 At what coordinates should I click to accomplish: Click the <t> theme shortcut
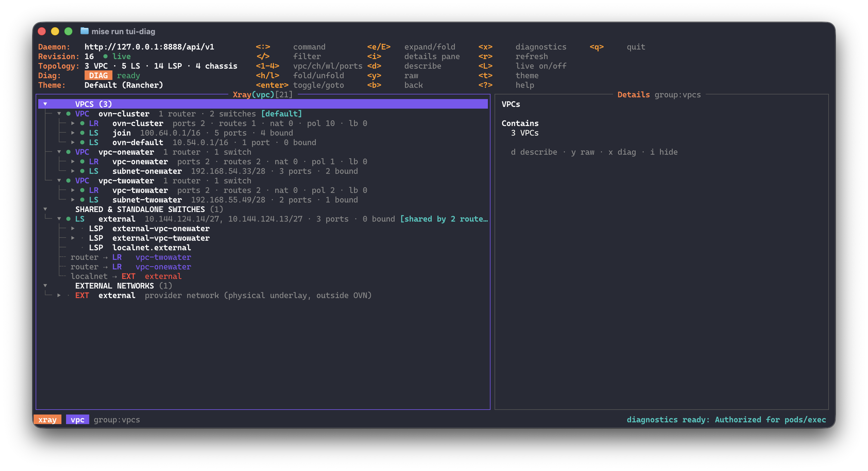508,76
